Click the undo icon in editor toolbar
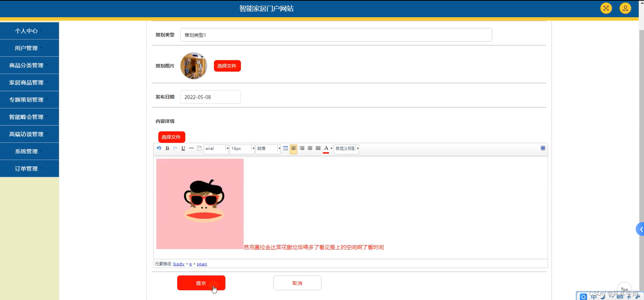Image resolution: width=644 pixels, height=300 pixels. click(x=159, y=148)
